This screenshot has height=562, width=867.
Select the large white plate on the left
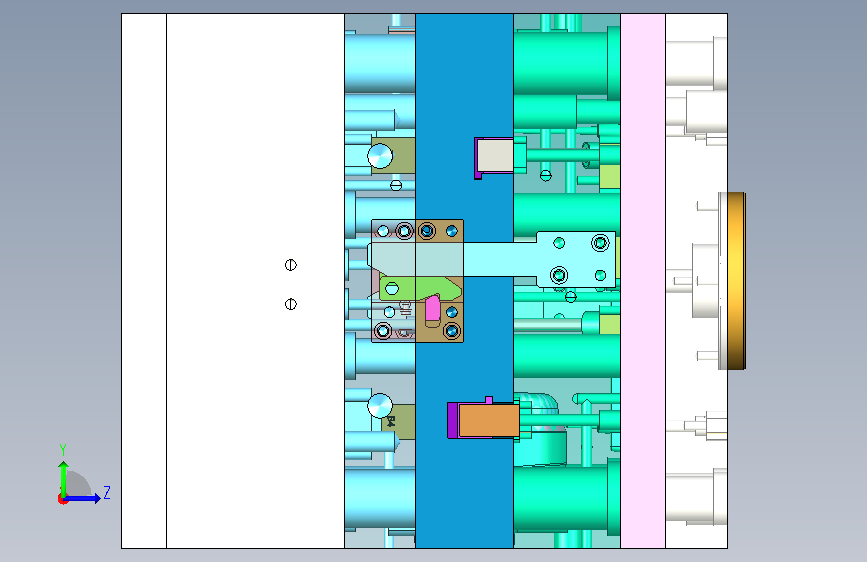coord(255,281)
